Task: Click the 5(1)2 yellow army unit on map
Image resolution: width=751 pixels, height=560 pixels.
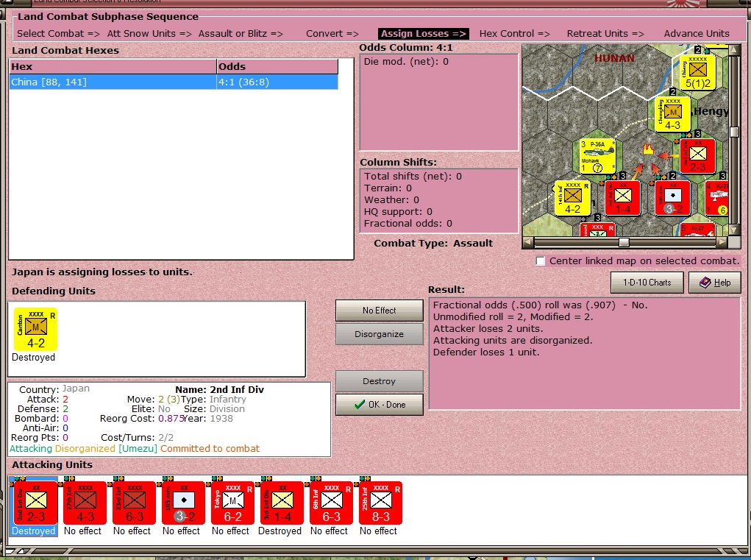Action: [698, 72]
